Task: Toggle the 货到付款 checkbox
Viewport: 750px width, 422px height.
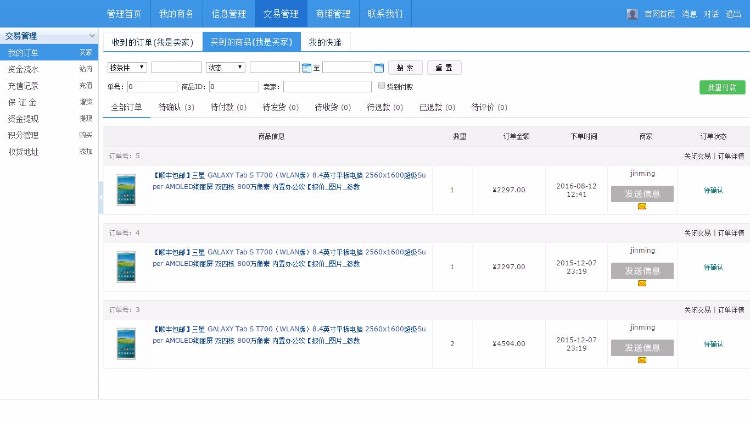Action: [x=381, y=86]
